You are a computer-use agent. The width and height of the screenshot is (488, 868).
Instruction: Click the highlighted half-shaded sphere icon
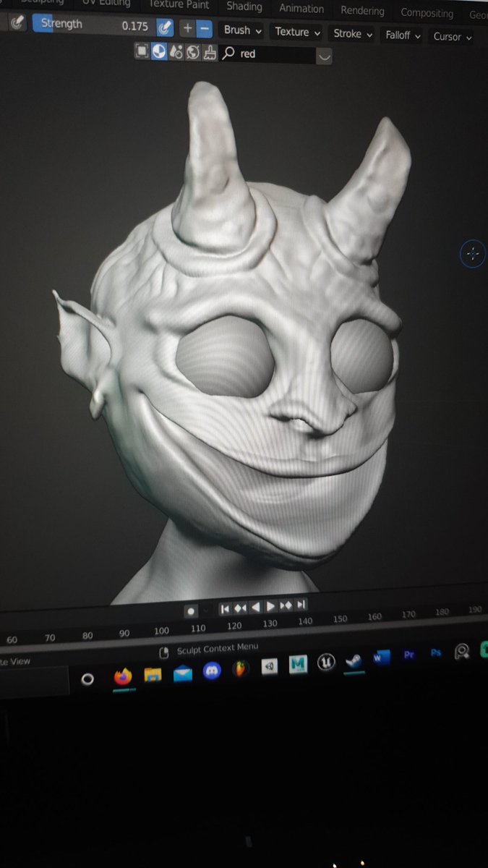point(159,51)
